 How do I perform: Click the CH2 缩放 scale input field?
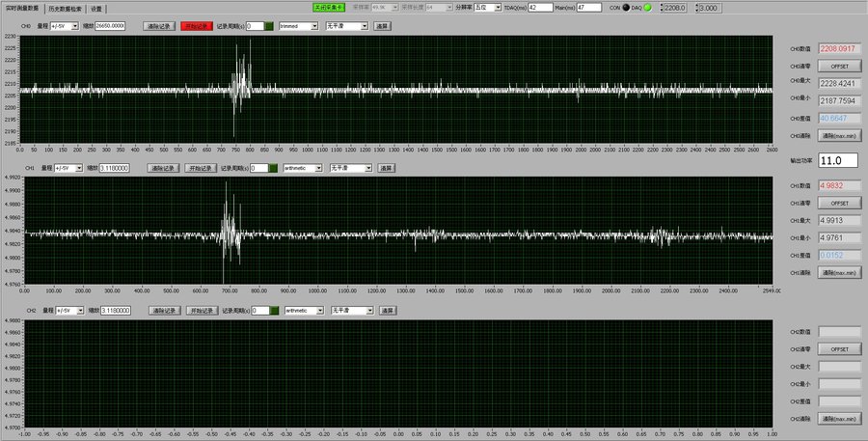point(116,311)
